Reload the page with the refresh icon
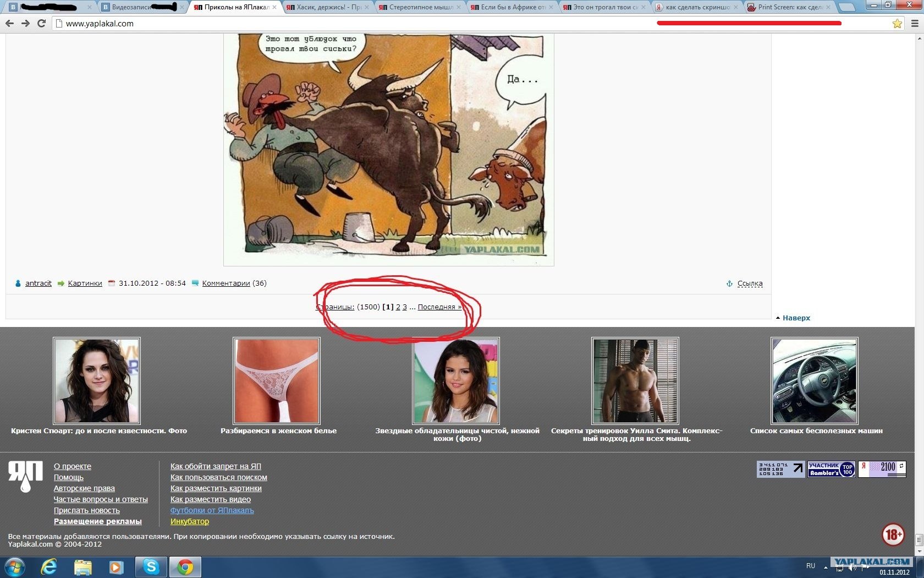Image resolution: width=924 pixels, height=578 pixels. tap(41, 24)
